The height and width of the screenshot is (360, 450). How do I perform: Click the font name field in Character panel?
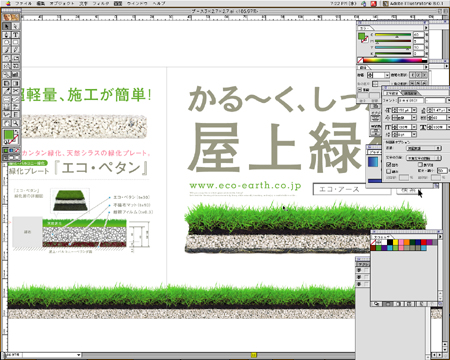click(411, 100)
